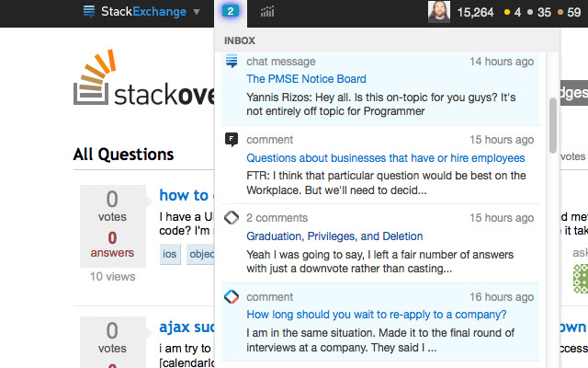The image size is (588, 368).
Task: Open the 'how to' question title
Action: click(186, 195)
